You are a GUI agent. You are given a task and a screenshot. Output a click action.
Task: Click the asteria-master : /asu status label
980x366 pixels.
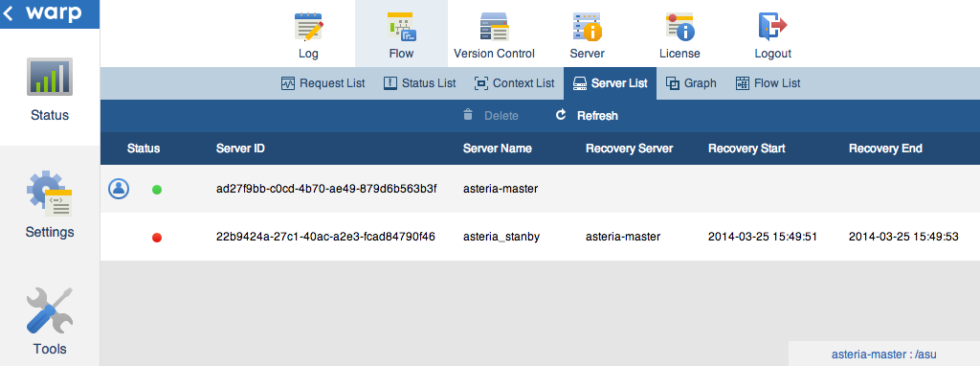point(883,355)
